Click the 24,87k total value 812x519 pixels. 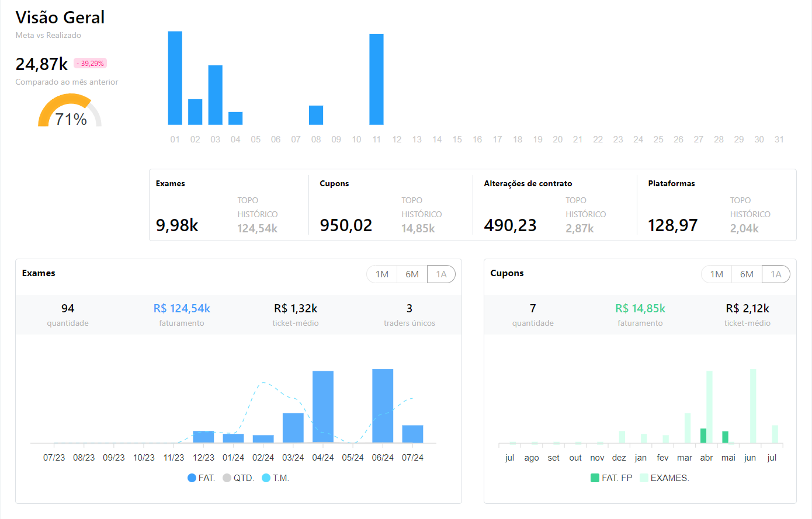(41, 64)
